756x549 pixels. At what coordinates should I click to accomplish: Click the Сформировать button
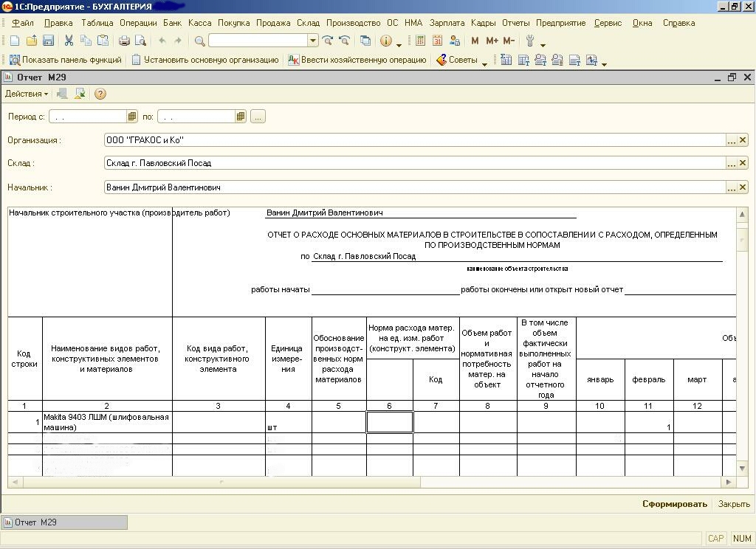pyautogui.click(x=675, y=504)
